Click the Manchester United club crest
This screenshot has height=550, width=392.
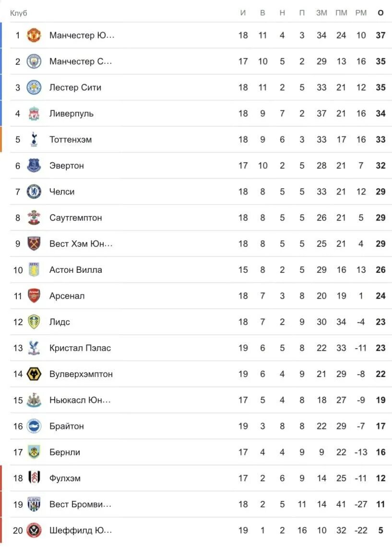(x=34, y=35)
